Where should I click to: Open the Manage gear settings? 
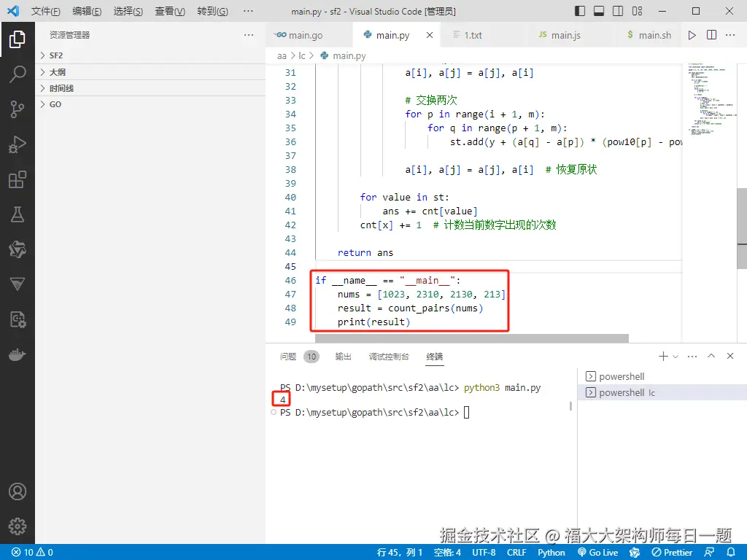tap(18, 526)
